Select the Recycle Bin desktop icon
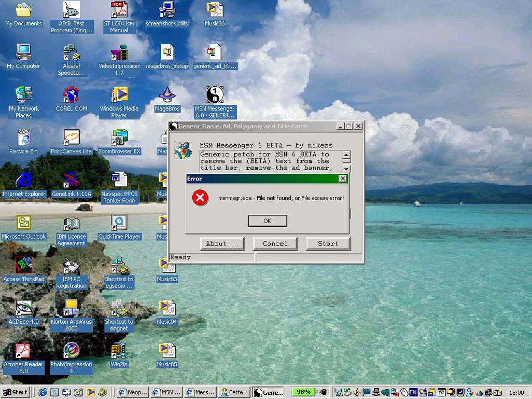 (24, 138)
